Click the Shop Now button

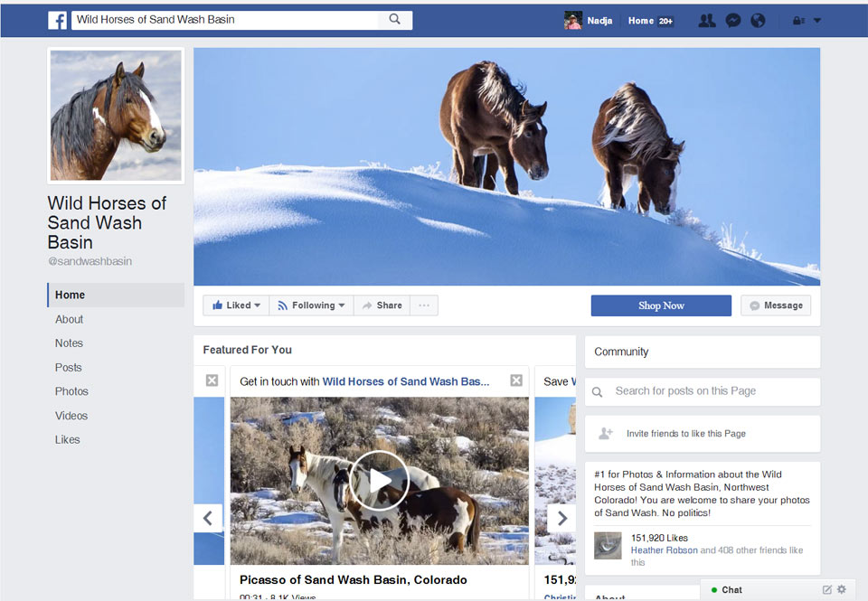[x=661, y=305]
